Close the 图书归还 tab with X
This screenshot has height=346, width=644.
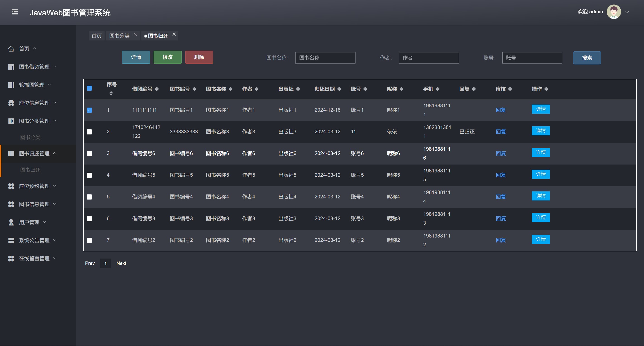(x=174, y=34)
